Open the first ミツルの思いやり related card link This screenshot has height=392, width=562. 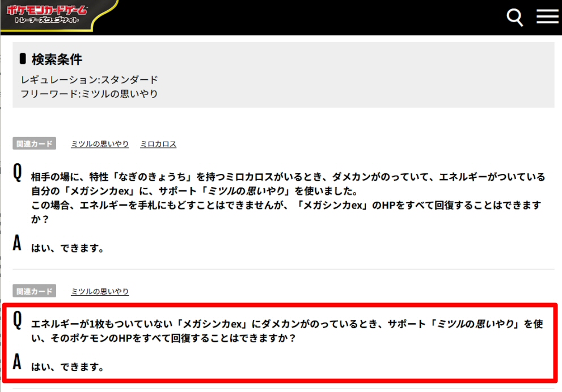(100, 143)
